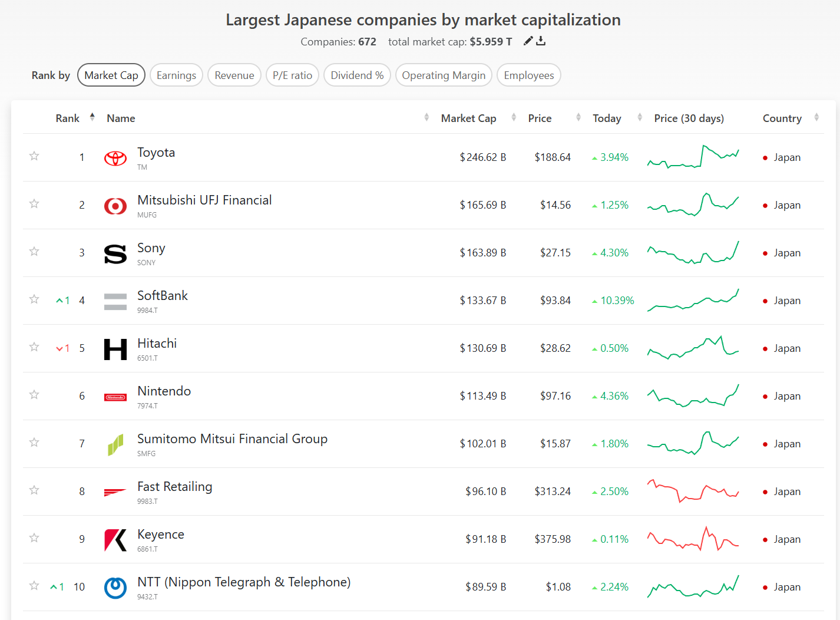
Task: Click SoftBank's 30-day price chart
Action: coord(693,301)
